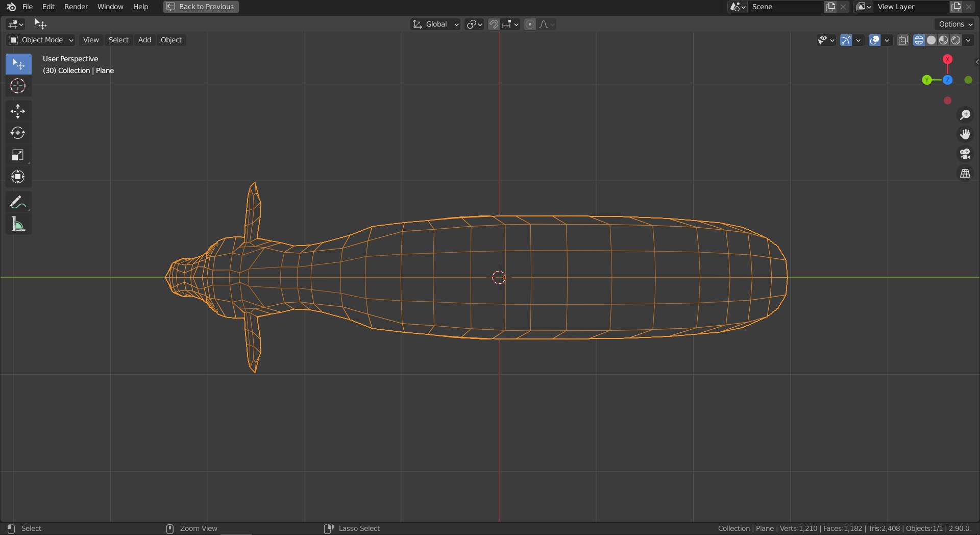This screenshot has height=535, width=980.
Task: Expand the Options dropdown
Action: pos(955,24)
